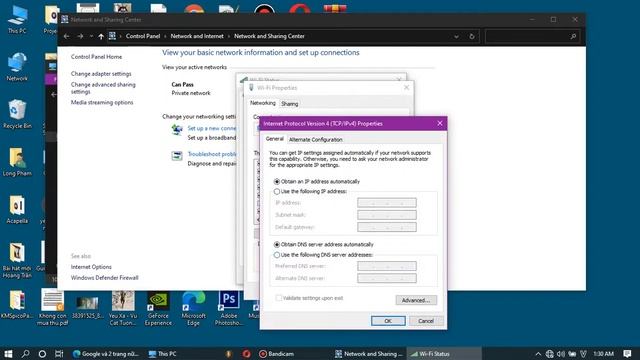The width and height of the screenshot is (640, 360).
Task: Open the Khong con mua thu pdf file
Action: tap(52, 307)
